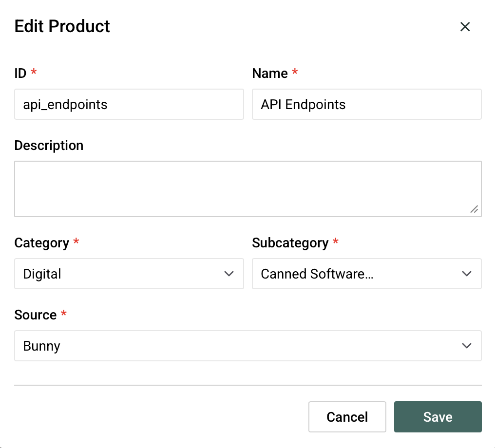The width and height of the screenshot is (495, 448).
Task: Close the Edit Product dialog
Action: tap(465, 27)
